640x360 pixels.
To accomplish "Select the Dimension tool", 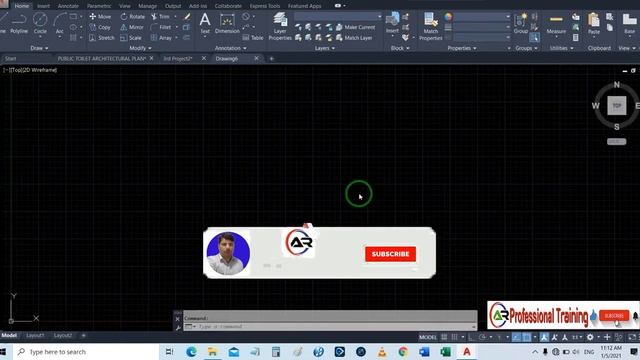I will (227, 23).
